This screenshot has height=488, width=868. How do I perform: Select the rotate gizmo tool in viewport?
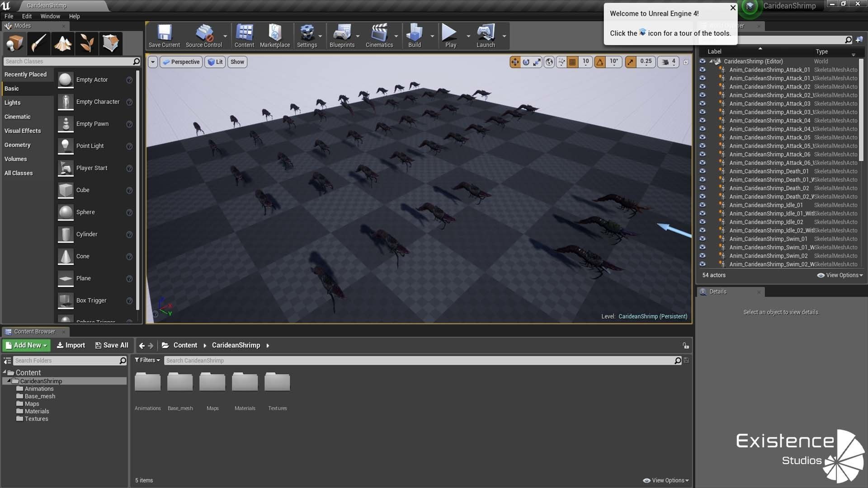click(526, 62)
